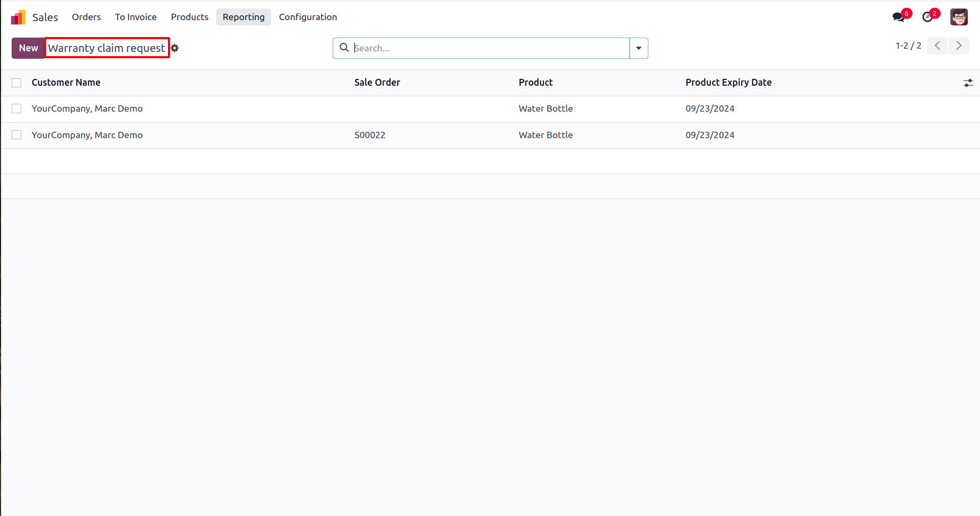Open the To Invoice menu
The height and width of the screenshot is (516, 980).
136,17
